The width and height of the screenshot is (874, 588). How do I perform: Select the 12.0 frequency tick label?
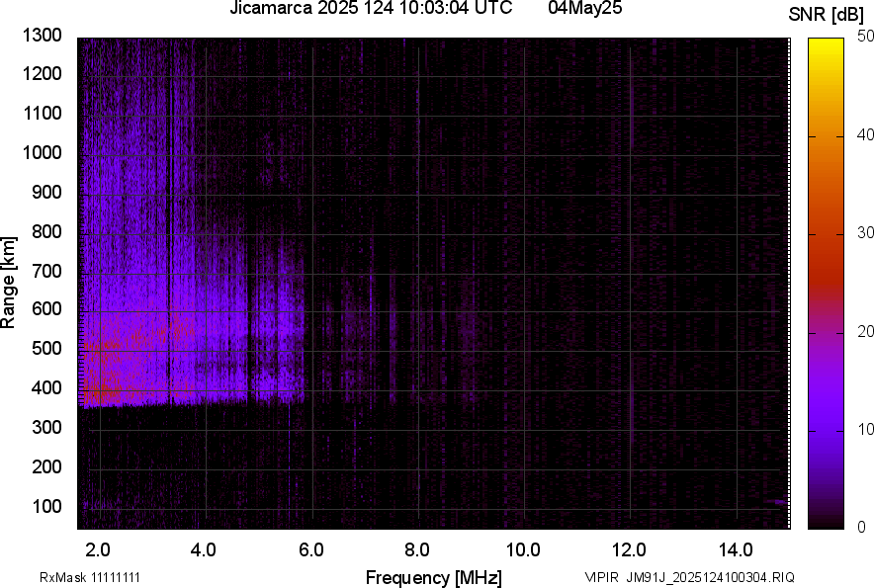(x=630, y=550)
